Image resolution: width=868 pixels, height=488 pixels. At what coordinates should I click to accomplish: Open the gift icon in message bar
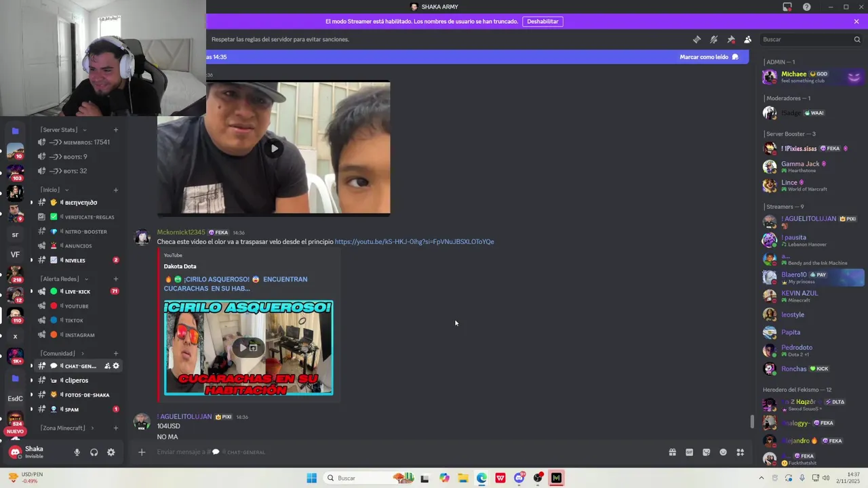(x=672, y=452)
